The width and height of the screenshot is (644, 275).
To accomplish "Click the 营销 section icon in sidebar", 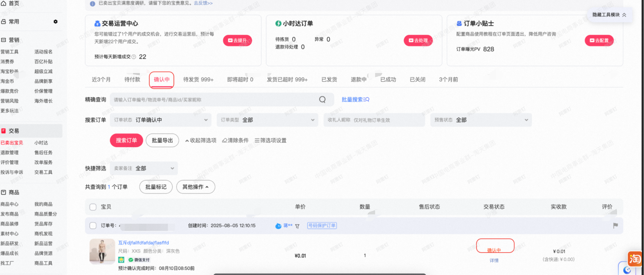I will tap(3, 40).
